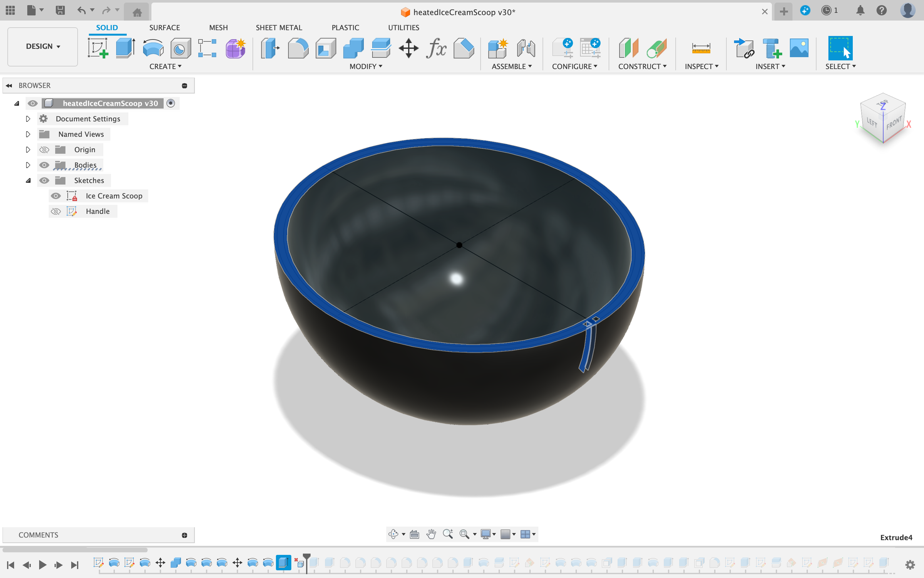The height and width of the screenshot is (578, 924).
Task: Toggle visibility of Bodies folder
Action: click(44, 165)
